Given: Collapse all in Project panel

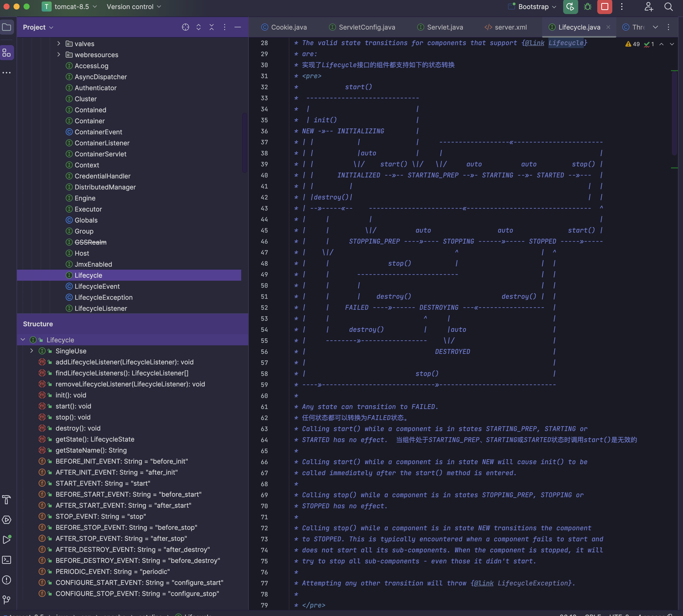Looking at the screenshot, I should 212,27.
